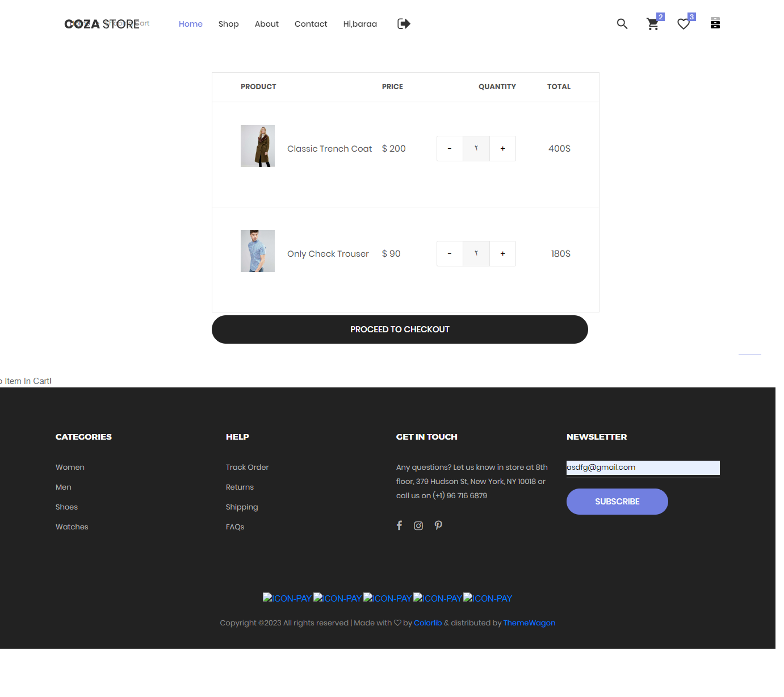Click the 180$ total value
The height and width of the screenshot is (697, 784).
pos(561,254)
